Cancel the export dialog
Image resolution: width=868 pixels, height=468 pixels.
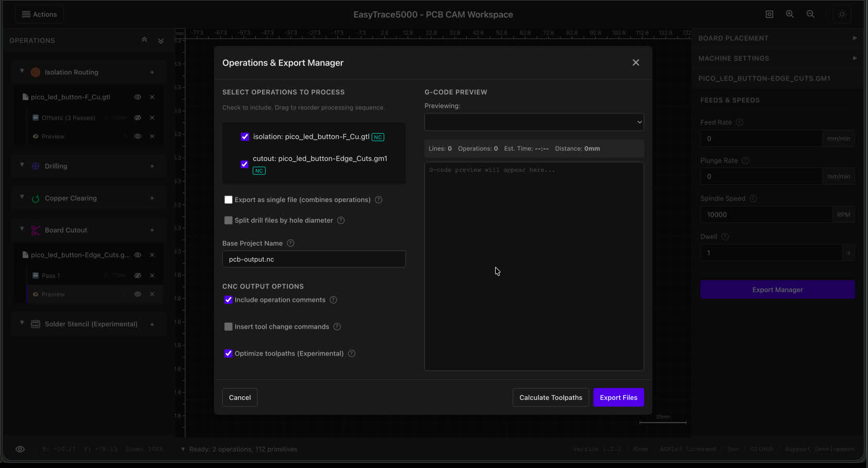coord(240,397)
